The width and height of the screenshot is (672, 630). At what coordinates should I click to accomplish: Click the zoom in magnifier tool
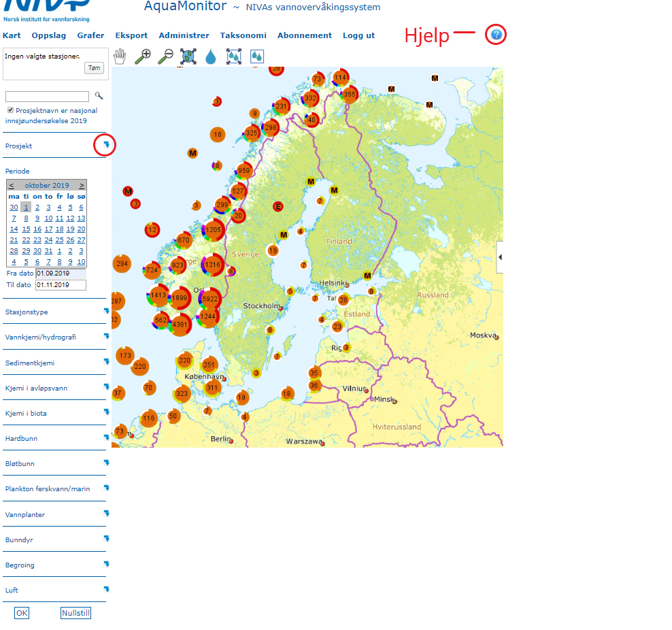tap(143, 56)
